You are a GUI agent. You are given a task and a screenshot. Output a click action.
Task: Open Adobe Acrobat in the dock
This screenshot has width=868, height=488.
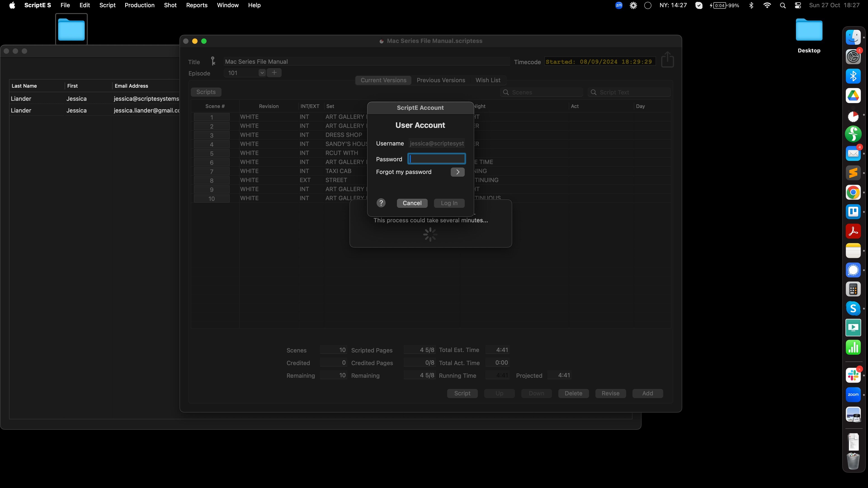click(853, 231)
